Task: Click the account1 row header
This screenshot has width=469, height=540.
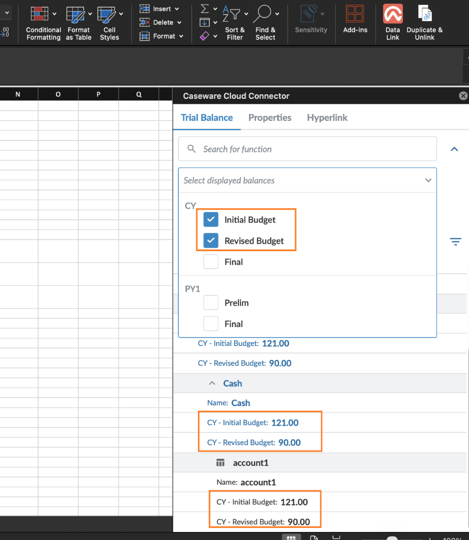Action: point(321,463)
